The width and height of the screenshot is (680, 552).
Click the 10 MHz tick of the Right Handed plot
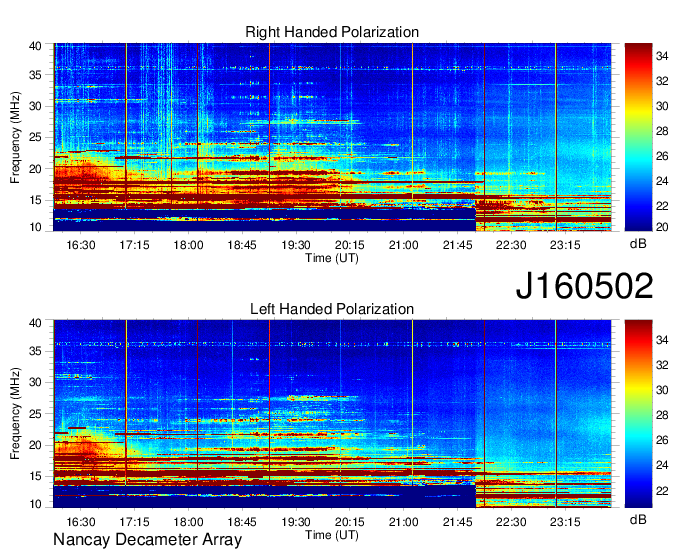pos(35,227)
